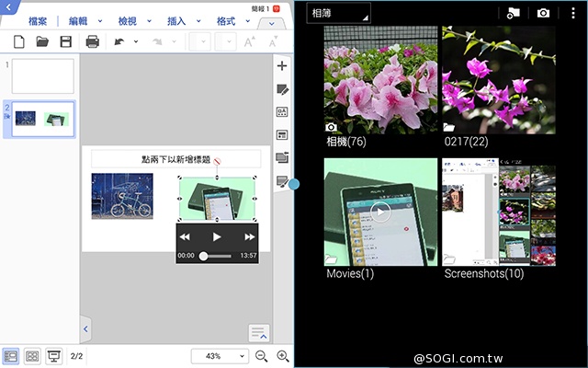This screenshot has width=588, height=368.
Task: Click the open folder icon in toolbar
Action: 42,41
